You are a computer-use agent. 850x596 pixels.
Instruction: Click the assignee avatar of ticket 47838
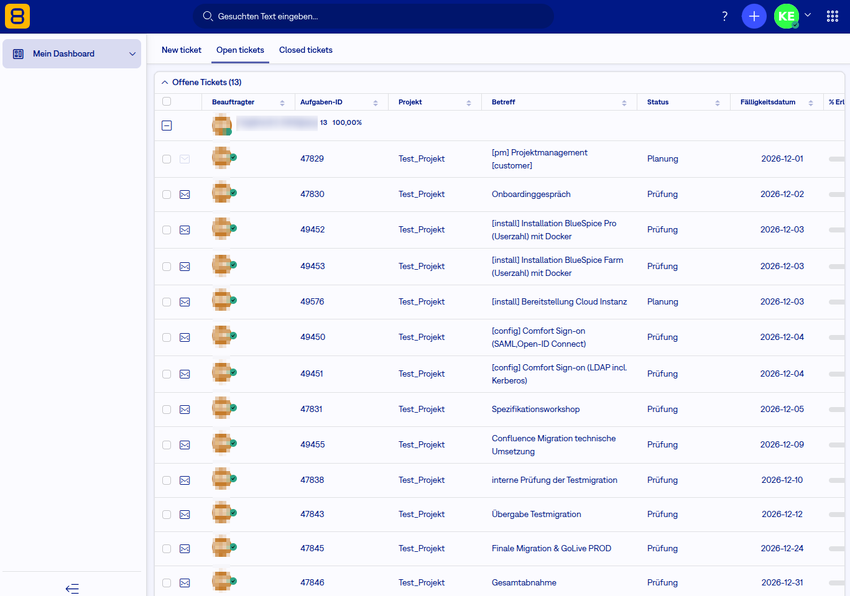point(222,479)
